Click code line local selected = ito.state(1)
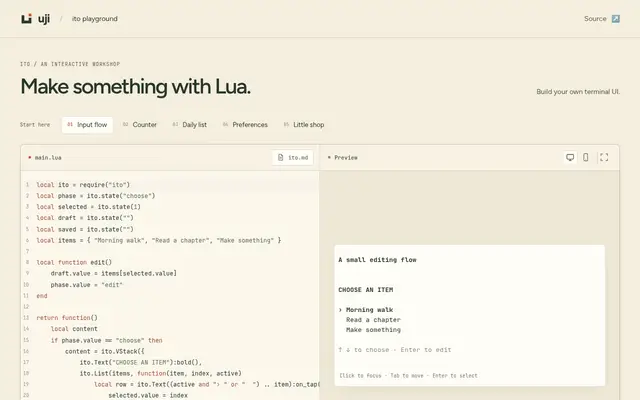The height and width of the screenshot is (400, 640). tap(89, 207)
